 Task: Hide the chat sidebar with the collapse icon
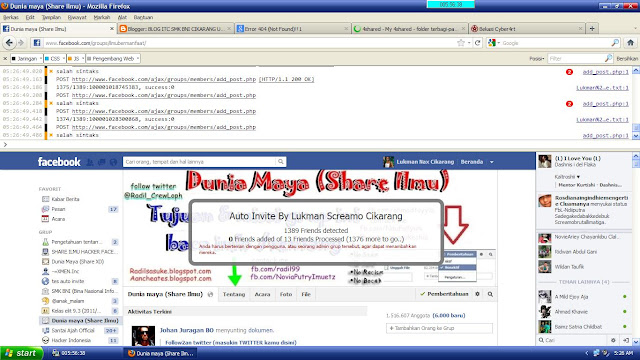pos(626,340)
